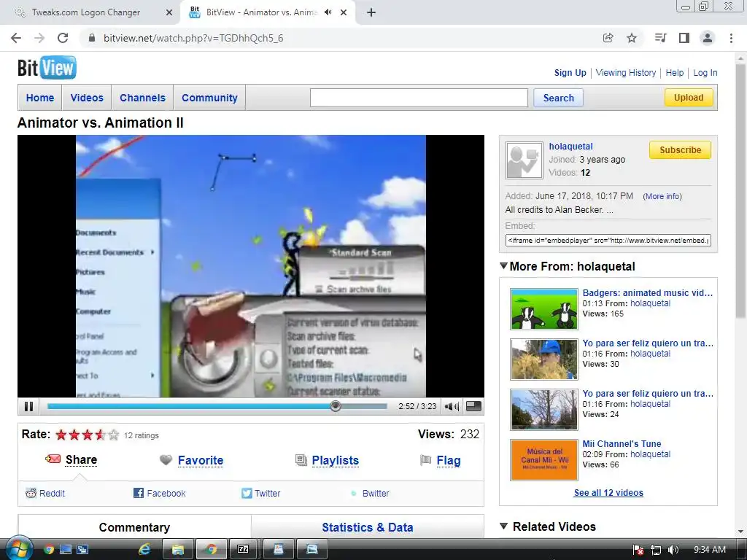Click the Sign Up link

570,73
